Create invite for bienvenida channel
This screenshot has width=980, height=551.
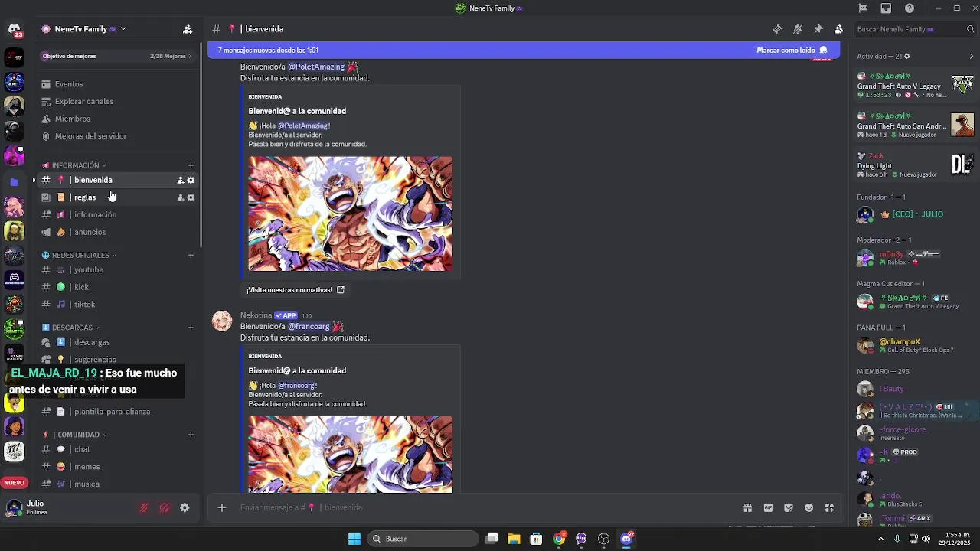(181, 180)
